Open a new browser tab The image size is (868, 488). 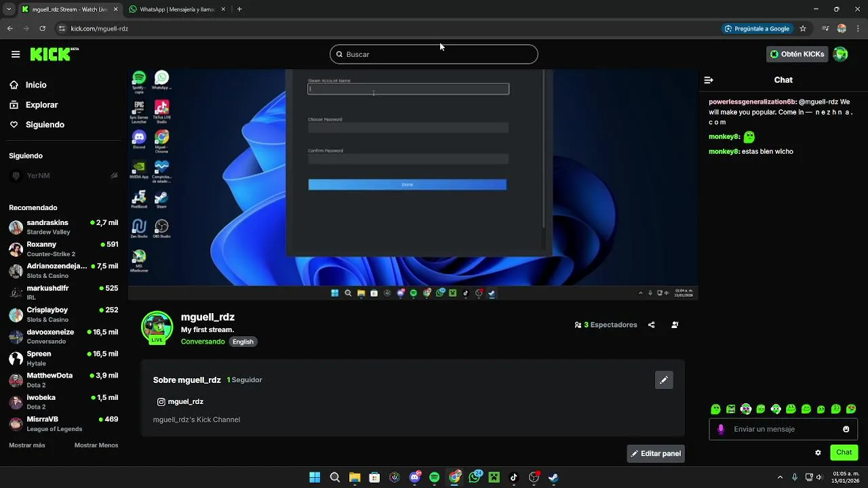[239, 9]
